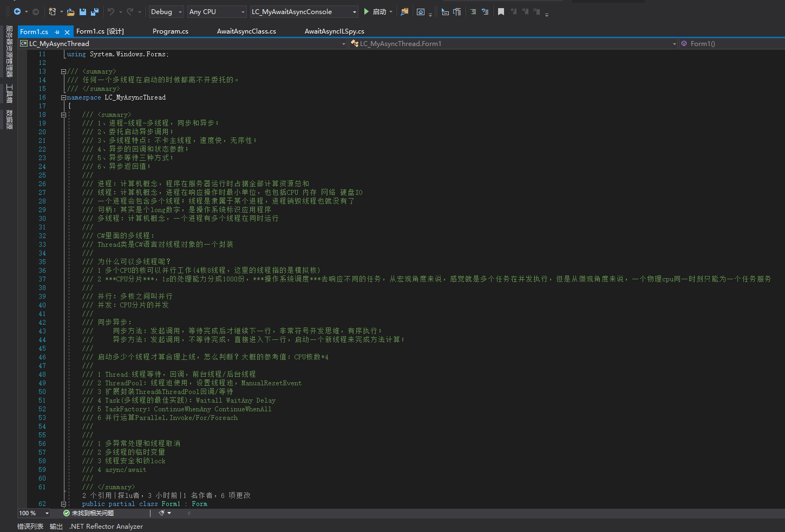Screen dimensions: 785x532
Task: Toggle bookmark on current line
Action: [501, 11]
